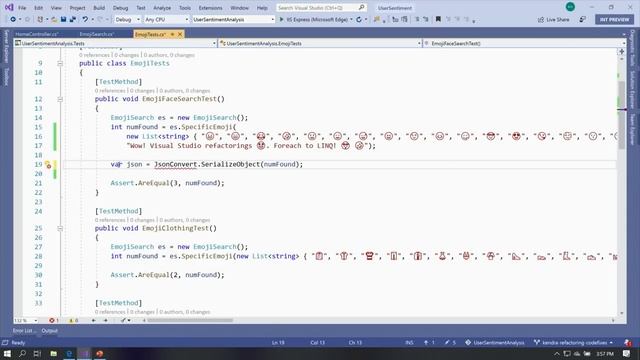Undo the last edit via the Undo icon
The image size is (640, 360).
coord(85,19)
